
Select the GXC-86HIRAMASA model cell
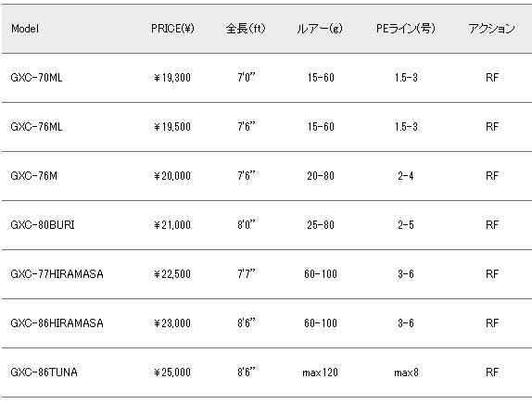pyautogui.click(x=57, y=323)
